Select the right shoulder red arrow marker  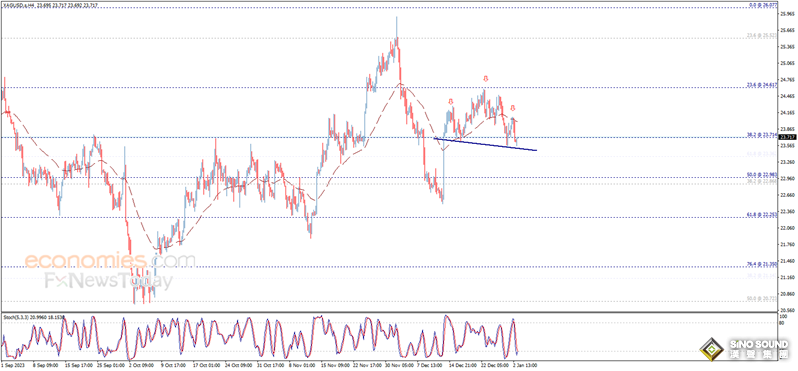click(x=513, y=108)
